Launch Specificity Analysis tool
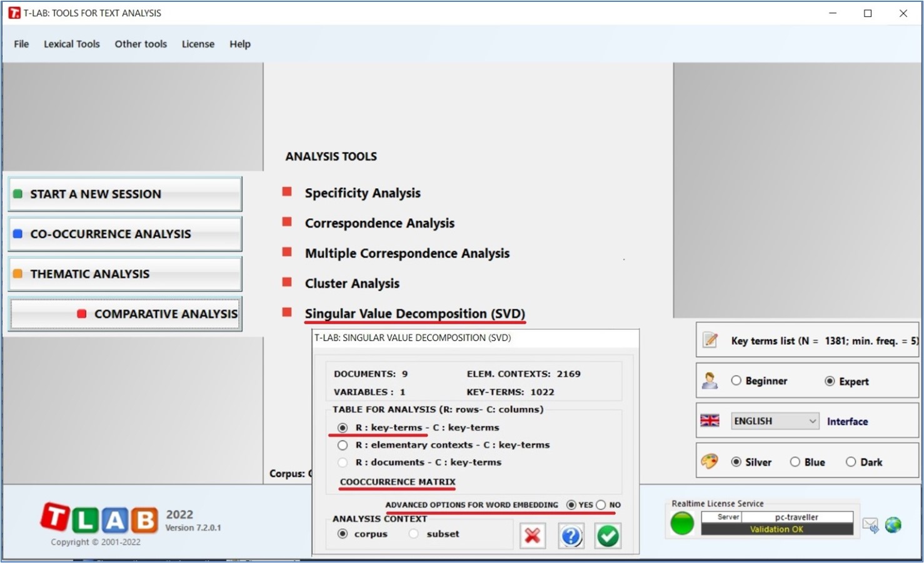 tap(363, 193)
